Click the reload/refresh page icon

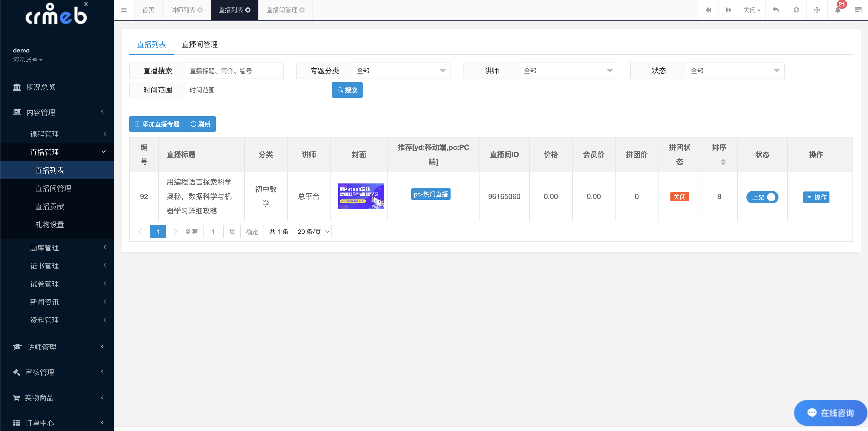click(x=796, y=11)
